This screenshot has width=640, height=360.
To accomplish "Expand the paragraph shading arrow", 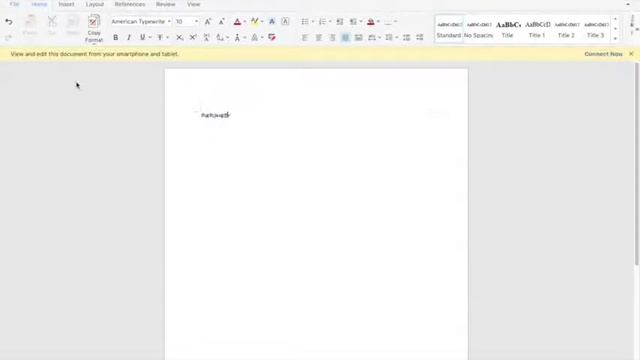I will coord(378,22).
